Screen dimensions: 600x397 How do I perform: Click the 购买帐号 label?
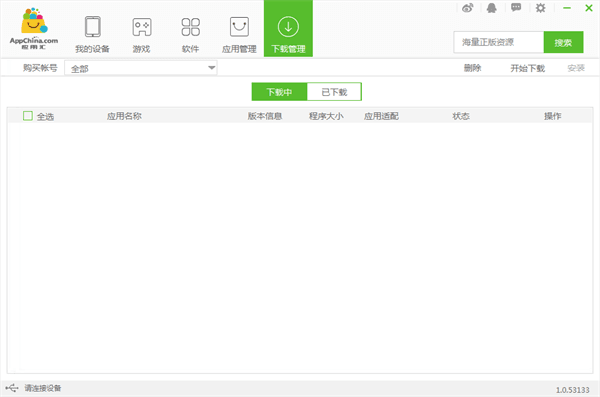[40, 68]
